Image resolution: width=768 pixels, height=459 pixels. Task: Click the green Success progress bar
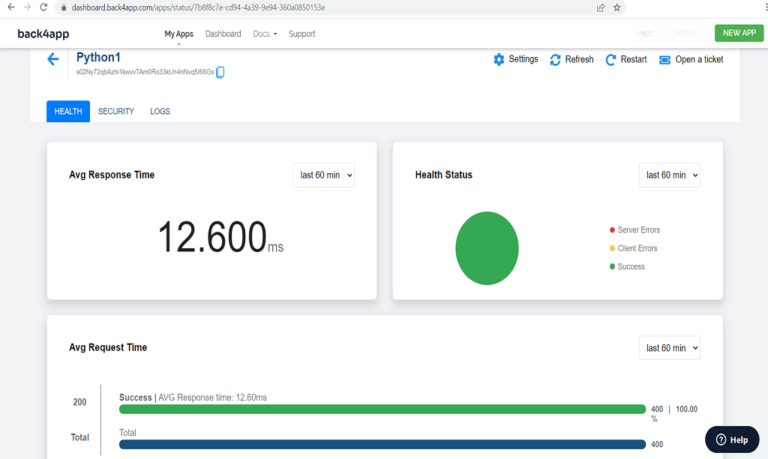point(382,409)
